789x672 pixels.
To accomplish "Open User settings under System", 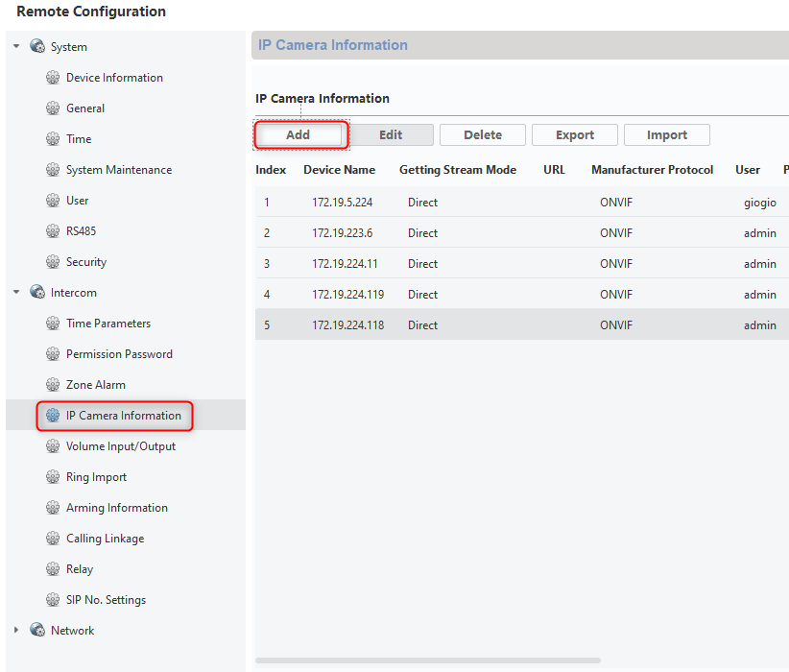I will tap(77, 201).
